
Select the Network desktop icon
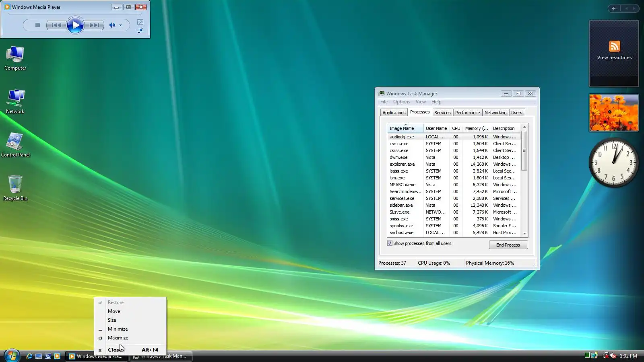[x=15, y=102]
